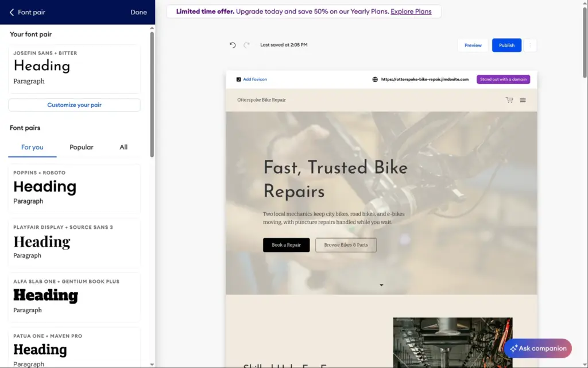Screen dimensions: 588x368
Task: Click the font panel scroll-up arrow
Action: coord(152,28)
